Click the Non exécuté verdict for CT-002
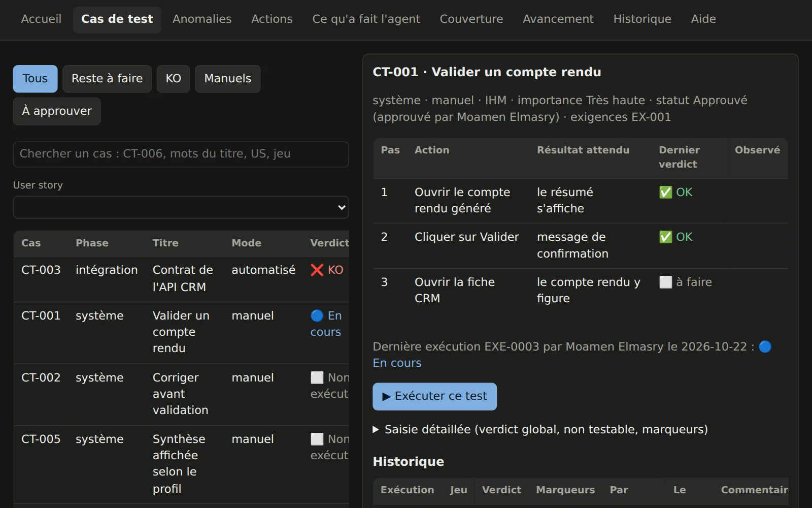812x508 pixels. tap(330, 386)
